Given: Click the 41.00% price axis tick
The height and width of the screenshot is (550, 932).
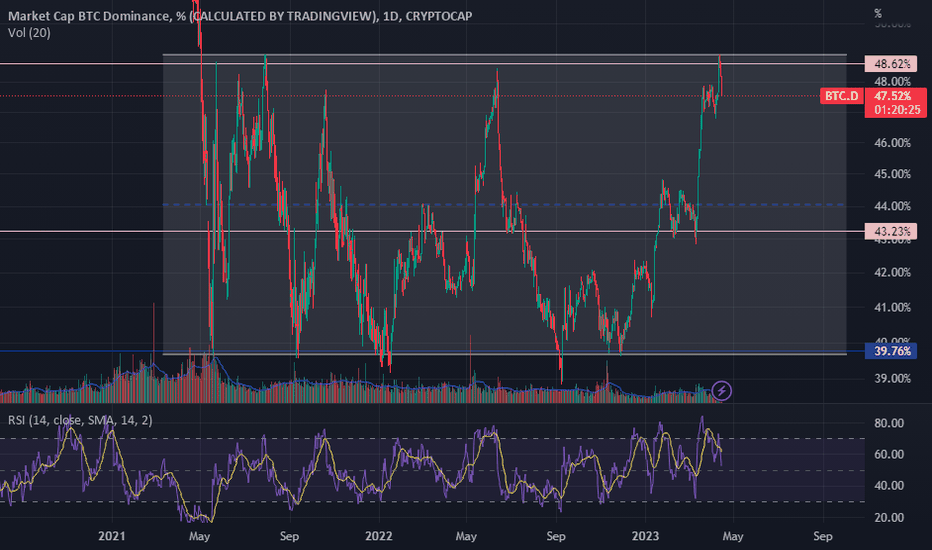Looking at the screenshot, I should click(x=892, y=307).
